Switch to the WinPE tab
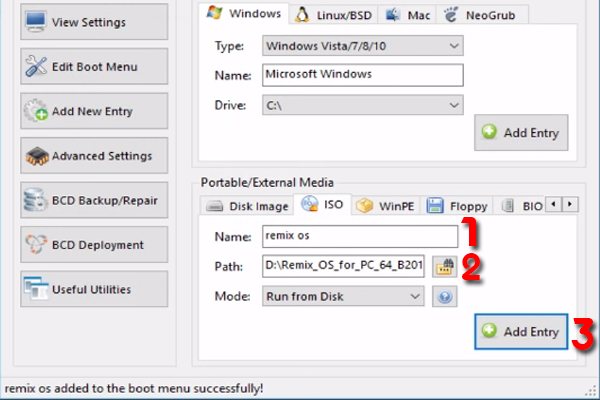The width and height of the screenshot is (600, 400). tap(386, 206)
